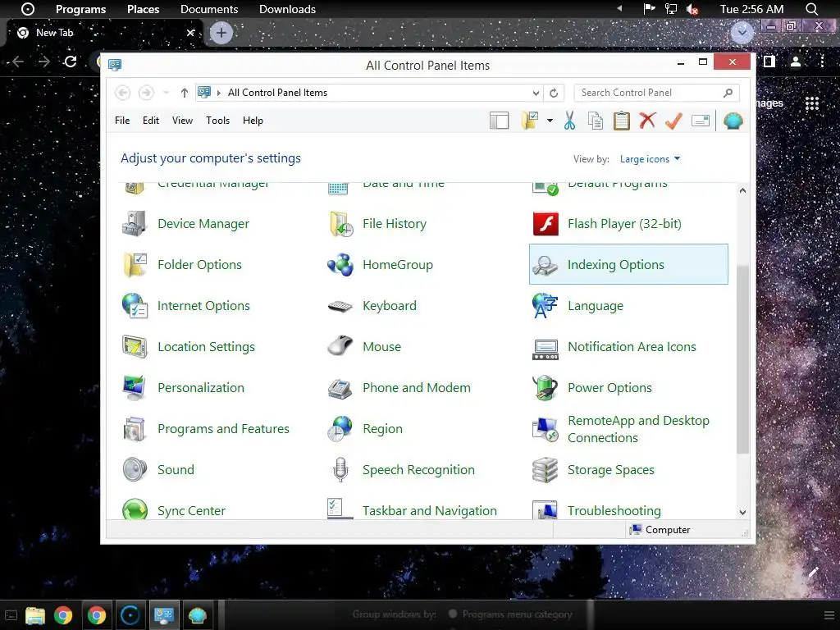Open the Programs and Features icon
The height and width of the screenshot is (630, 840).
pyautogui.click(x=134, y=429)
